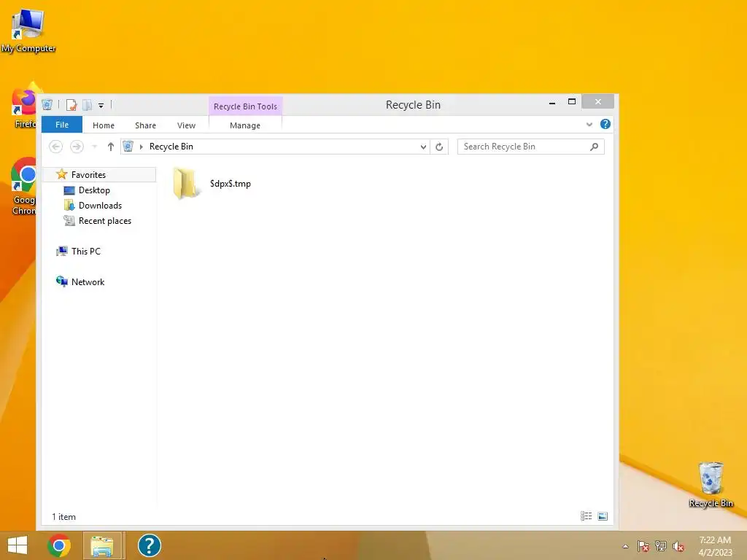Select the Firefox desktop shortcut
This screenshot has width=747, height=560.
pyautogui.click(x=24, y=106)
